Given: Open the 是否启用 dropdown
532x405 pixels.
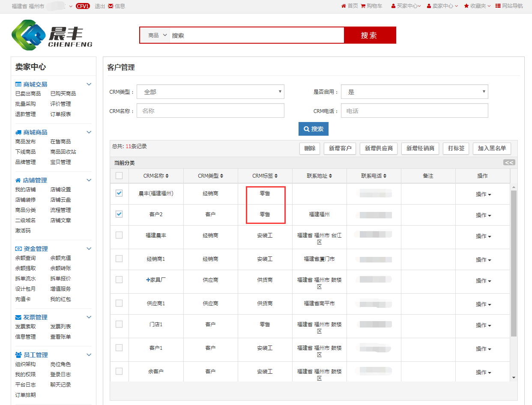Looking at the screenshot, I should (414, 92).
